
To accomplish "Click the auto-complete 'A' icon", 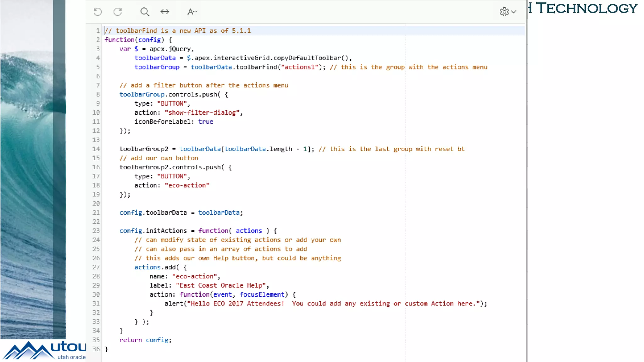I will pyautogui.click(x=192, y=12).
